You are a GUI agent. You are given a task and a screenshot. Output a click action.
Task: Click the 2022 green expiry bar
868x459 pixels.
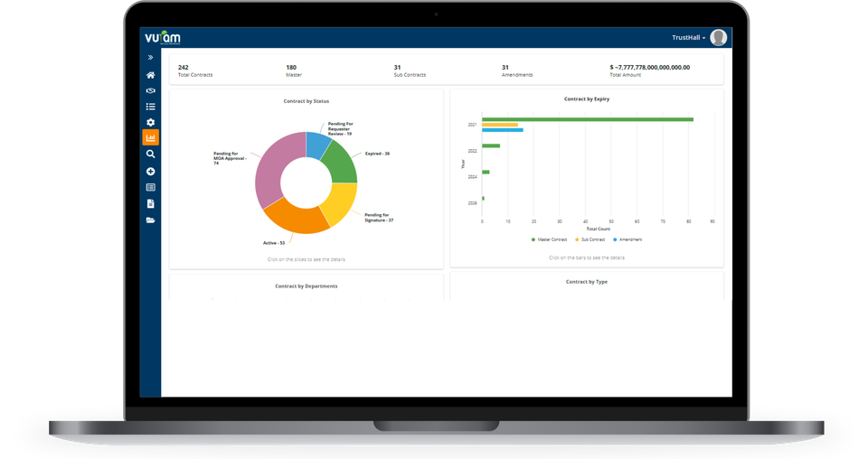(x=491, y=146)
